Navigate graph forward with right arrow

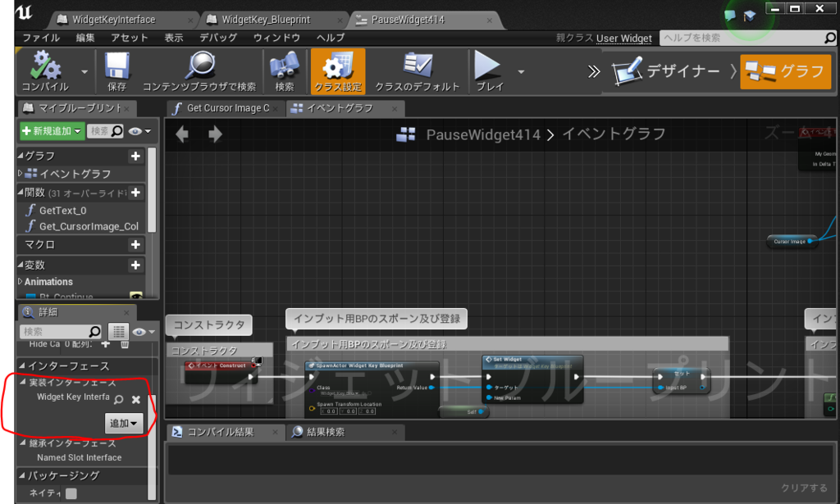coord(216,134)
